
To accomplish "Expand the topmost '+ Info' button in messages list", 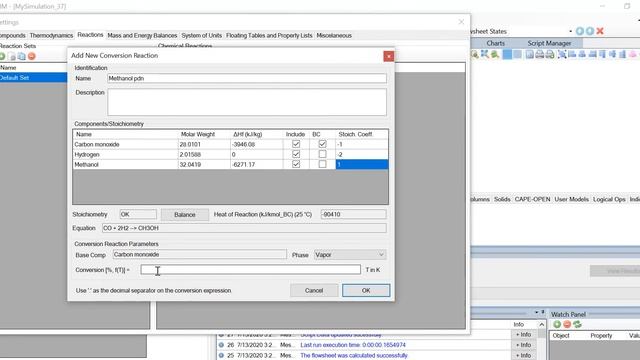I will (x=523, y=334).
